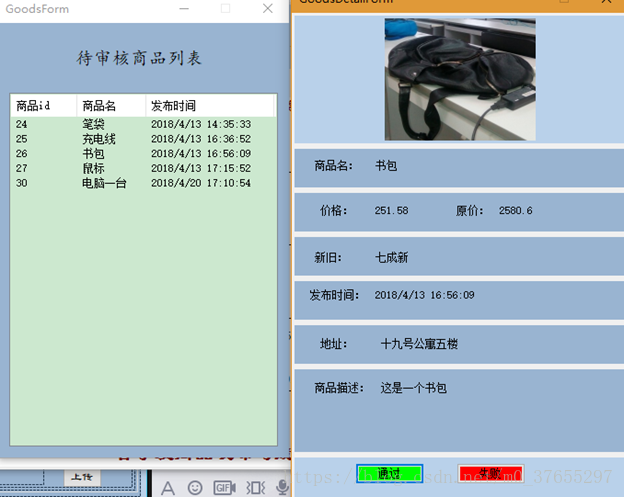The width and height of the screenshot is (624, 497).
Task: Select the 充电线 row in the list
Action: 143,139
